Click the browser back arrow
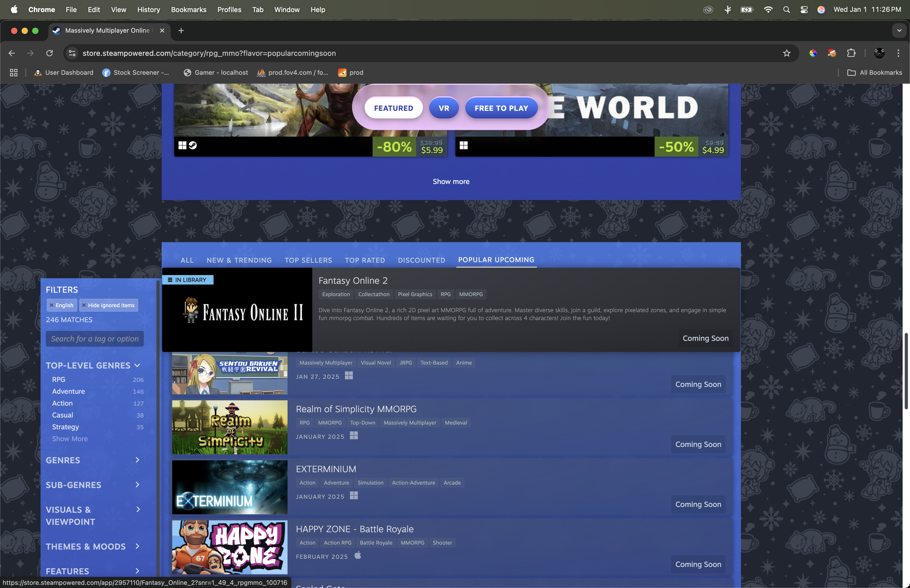The image size is (910, 588). (12, 53)
